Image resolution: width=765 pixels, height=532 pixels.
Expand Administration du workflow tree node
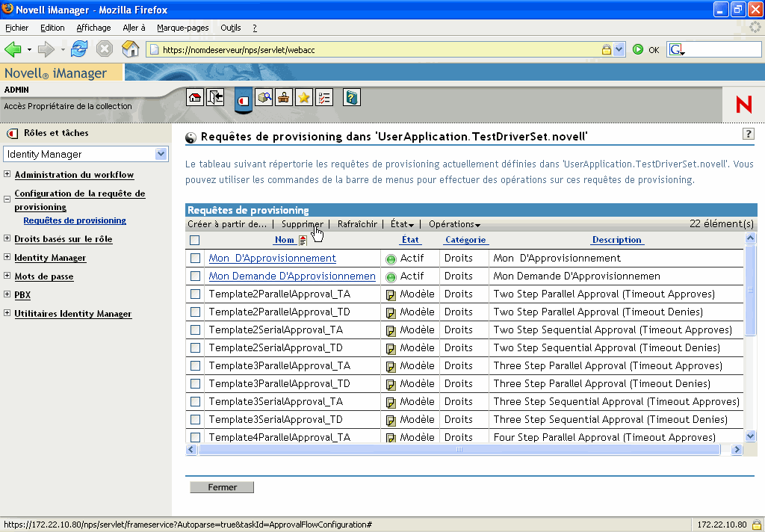7,175
